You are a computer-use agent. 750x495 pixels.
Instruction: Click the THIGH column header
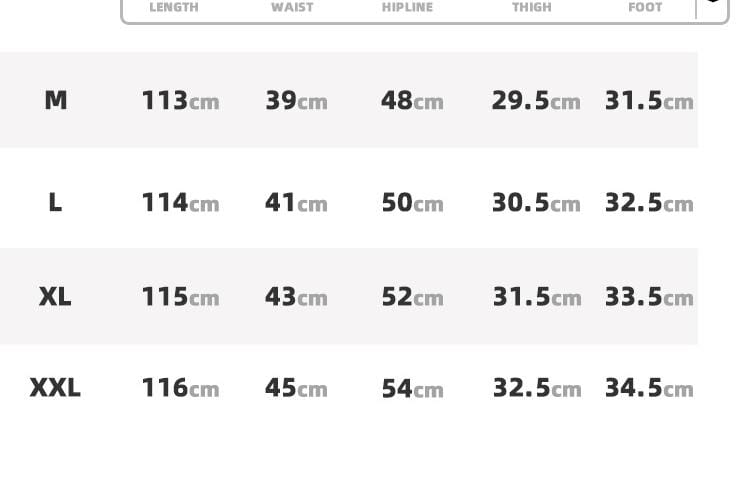tap(532, 7)
